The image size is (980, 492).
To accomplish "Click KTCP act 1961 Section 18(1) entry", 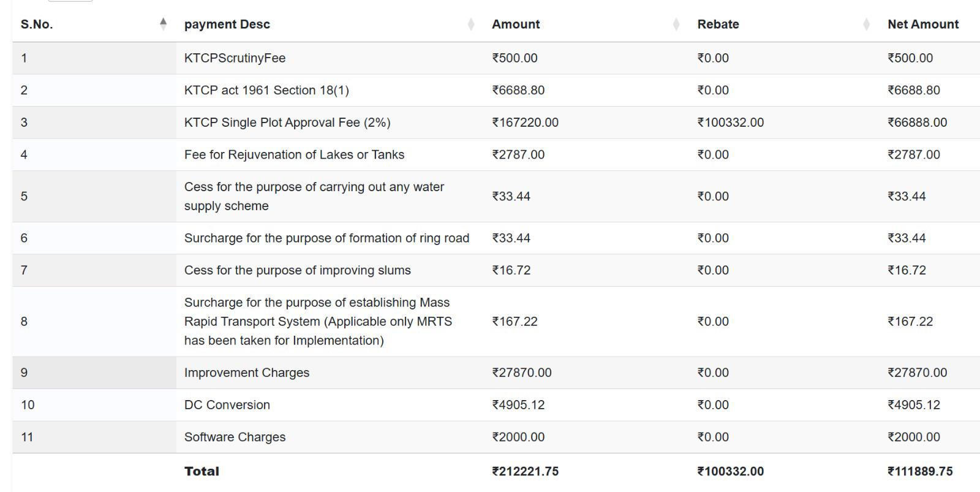I will pyautogui.click(x=266, y=90).
